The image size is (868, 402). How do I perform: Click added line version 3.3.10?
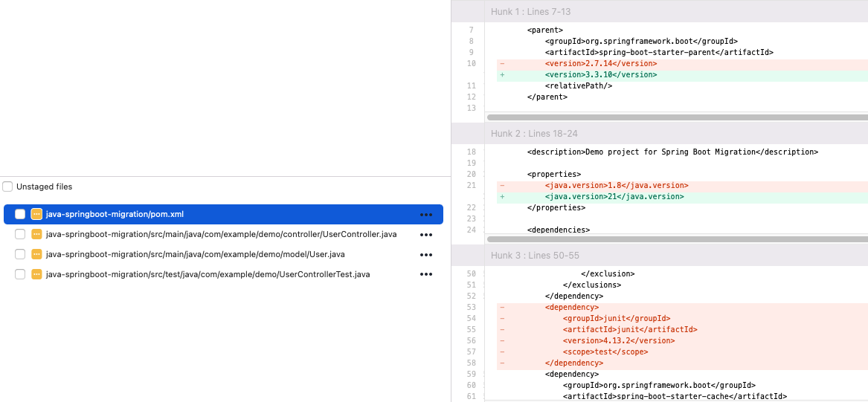point(682,74)
